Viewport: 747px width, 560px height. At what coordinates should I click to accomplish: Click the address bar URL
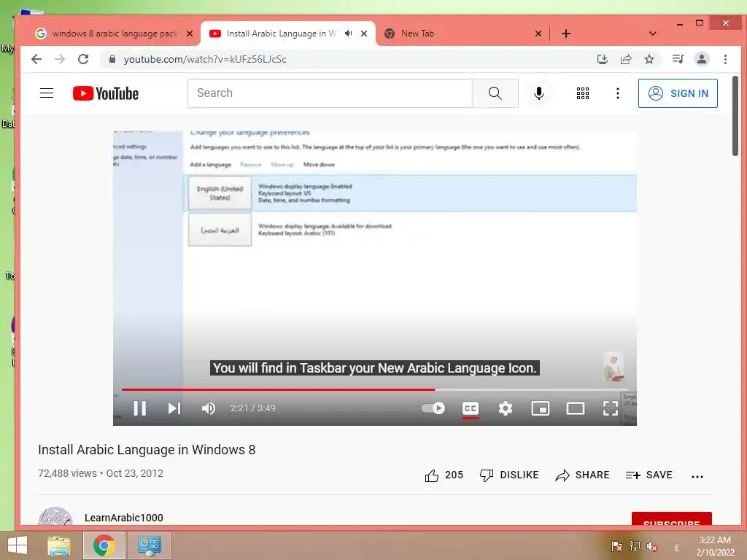pyautogui.click(x=205, y=59)
